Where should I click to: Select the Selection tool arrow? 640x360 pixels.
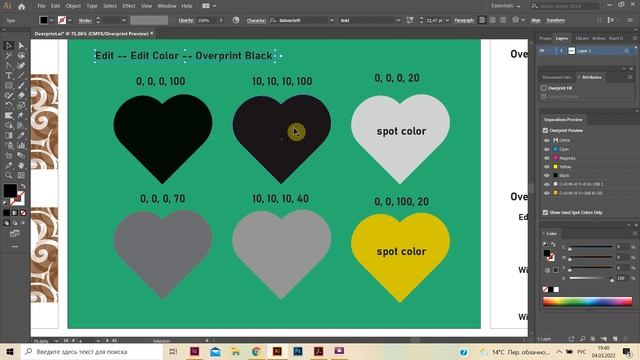(x=9, y=46)
